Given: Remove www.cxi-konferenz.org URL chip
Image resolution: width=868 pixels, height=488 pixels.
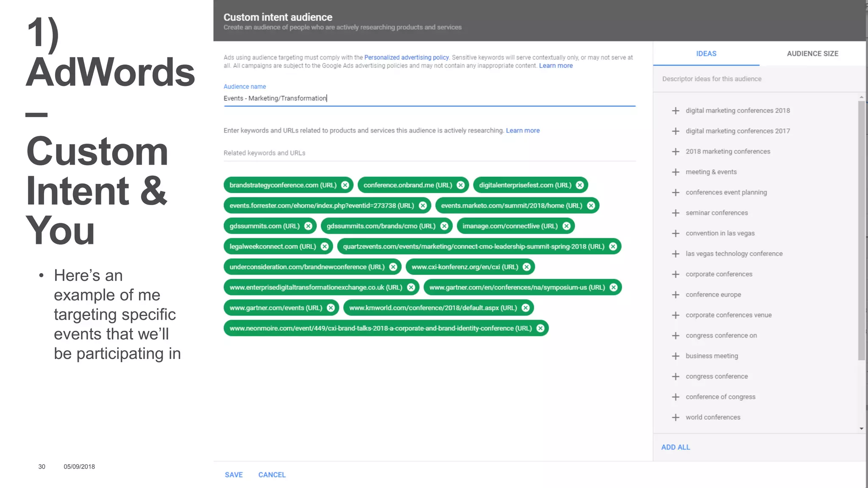Looking at the screenshot, I should [x=526, y=267].
